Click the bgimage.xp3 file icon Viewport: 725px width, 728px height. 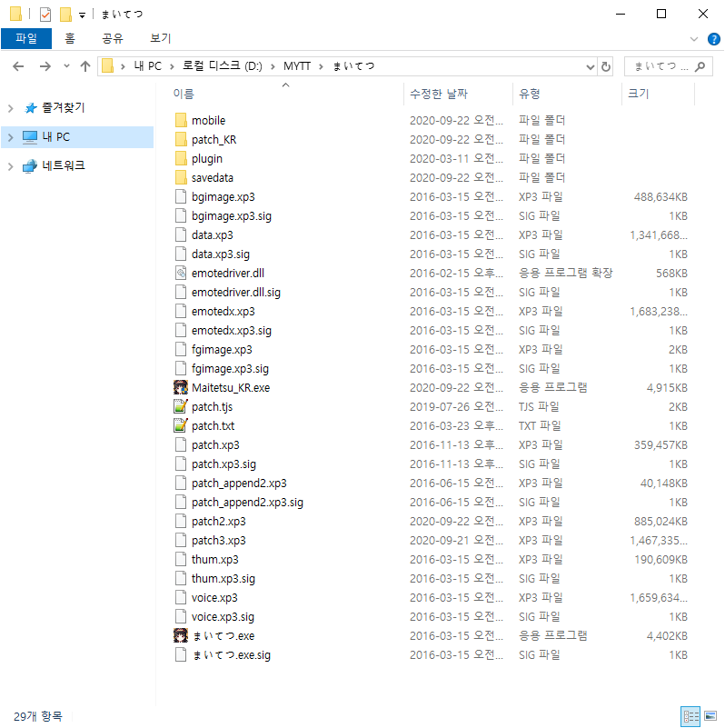(x=181, y=197)
